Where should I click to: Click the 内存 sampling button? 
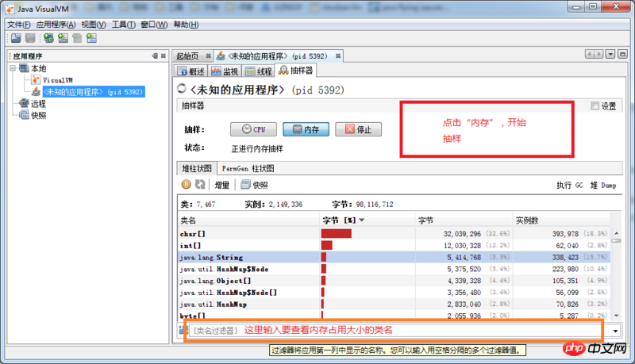point(306,129)
